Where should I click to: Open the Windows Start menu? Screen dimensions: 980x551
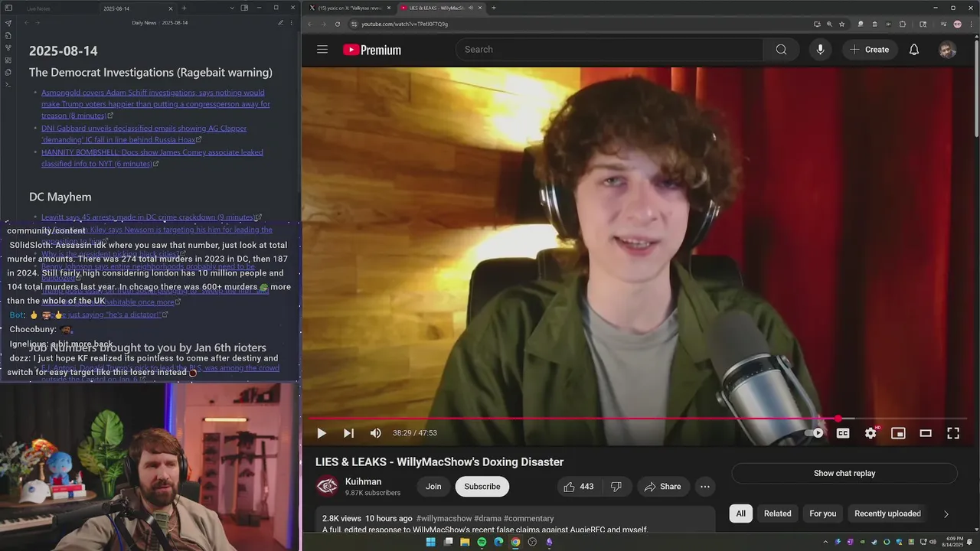(x=430, y=542)
